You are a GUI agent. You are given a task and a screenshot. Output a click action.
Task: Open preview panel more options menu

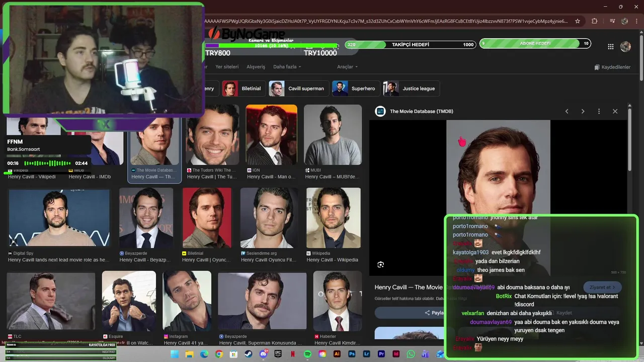(x=599, y=111)
